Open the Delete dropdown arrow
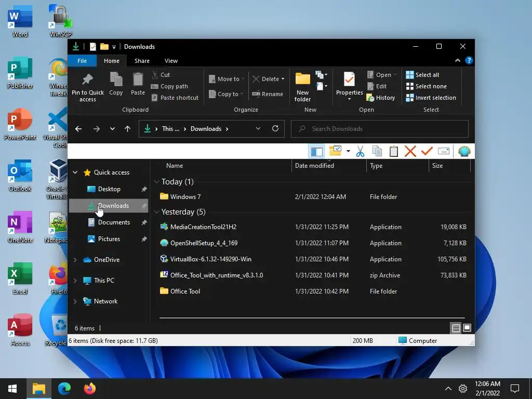The height and width of the screenshot is (399, 532). (x=283, y=79)
